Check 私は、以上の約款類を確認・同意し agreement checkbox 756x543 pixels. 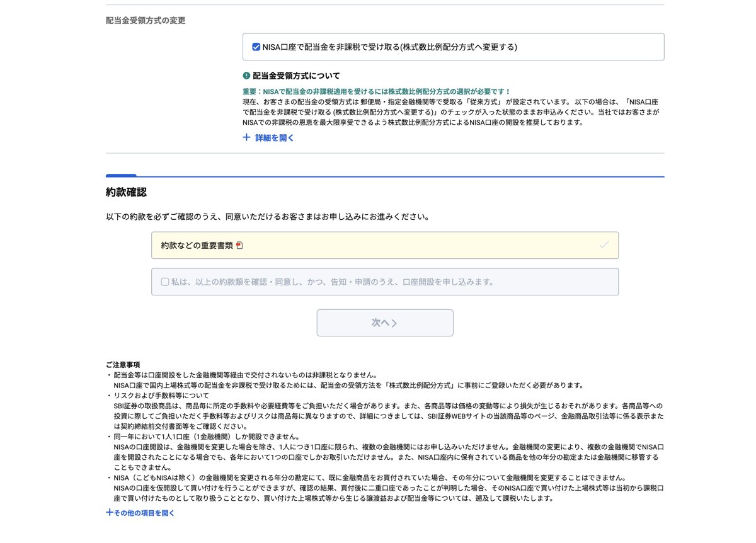[165, 282]
